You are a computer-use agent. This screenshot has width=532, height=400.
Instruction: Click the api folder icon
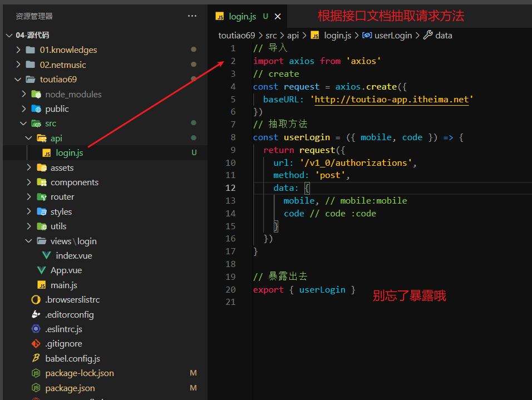click(x=41, y=138)
